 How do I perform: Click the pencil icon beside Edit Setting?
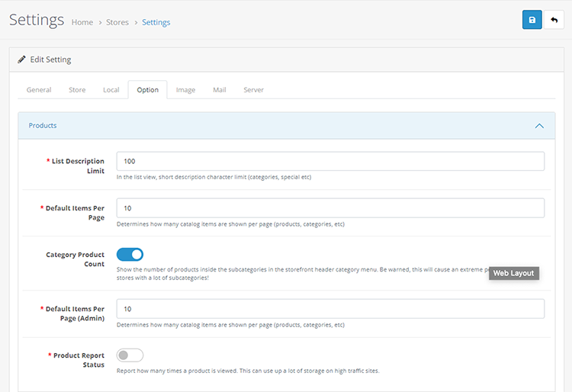[21, 59]
